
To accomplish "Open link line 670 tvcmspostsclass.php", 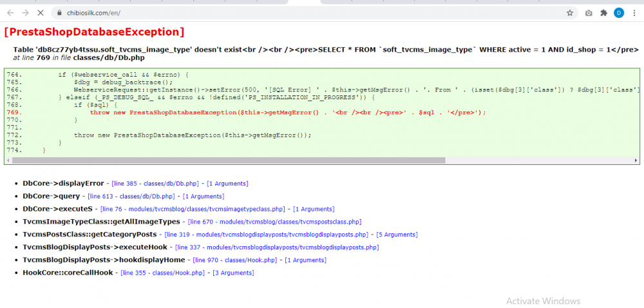I will [275, 222].
